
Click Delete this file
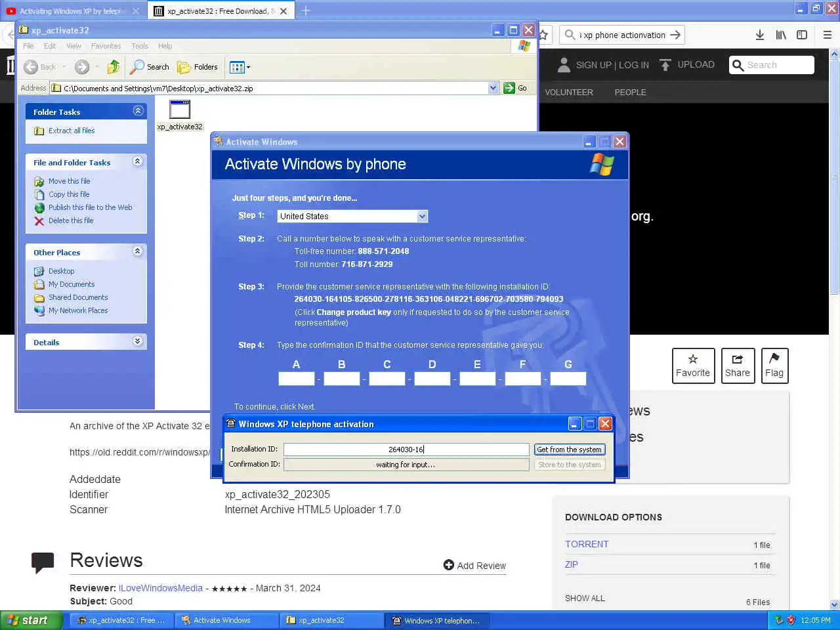pos(71,220)
